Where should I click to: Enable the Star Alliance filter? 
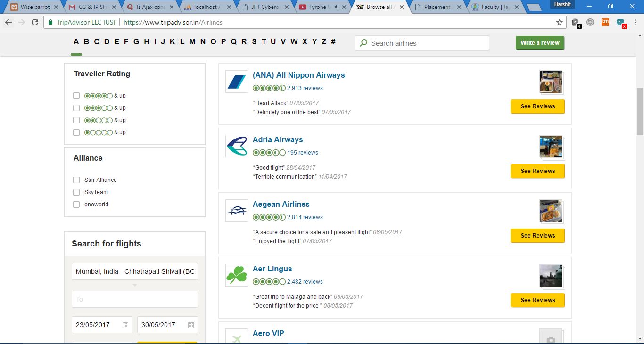click(x=76, y=180)
